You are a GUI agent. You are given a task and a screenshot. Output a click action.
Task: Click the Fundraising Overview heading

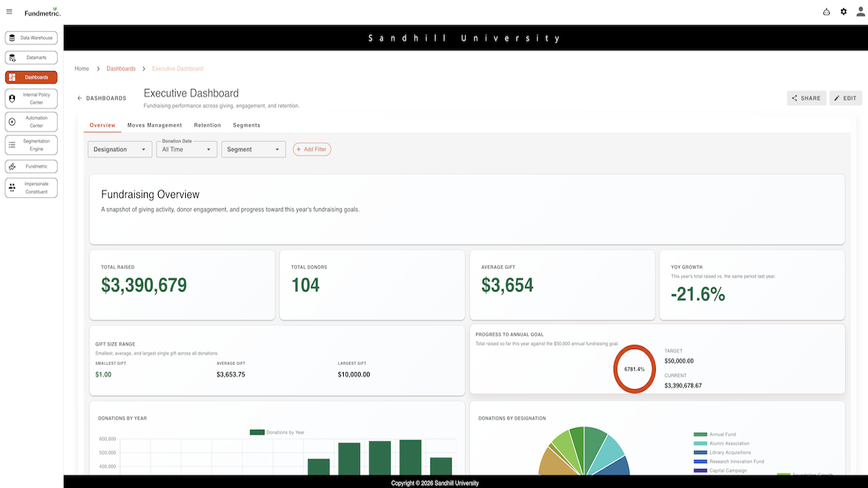coord(150,195)
